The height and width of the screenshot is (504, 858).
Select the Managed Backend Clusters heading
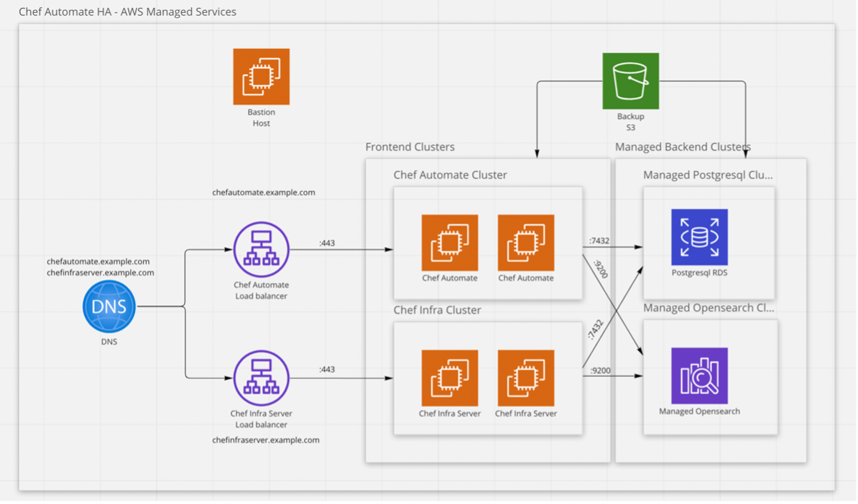682,147
